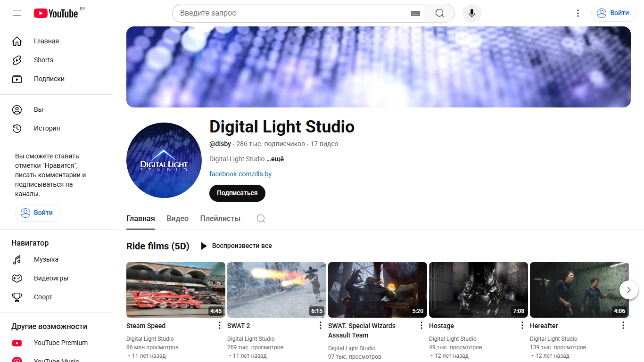Open the hamburger guide menu

point(17,13)
